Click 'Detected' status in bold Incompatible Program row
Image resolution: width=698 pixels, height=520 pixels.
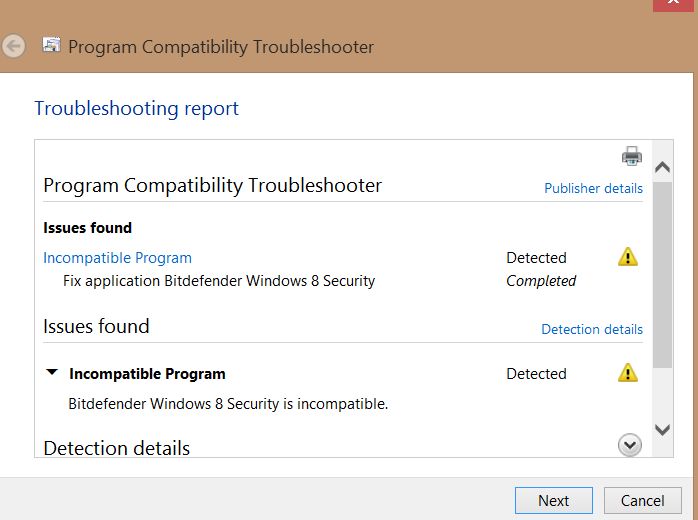click(536, 374)
